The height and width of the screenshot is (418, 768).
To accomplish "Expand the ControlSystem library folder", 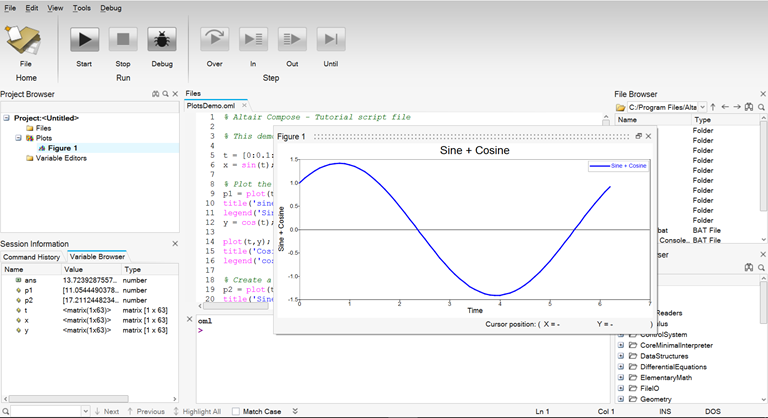I will click(x=620, y=334).
